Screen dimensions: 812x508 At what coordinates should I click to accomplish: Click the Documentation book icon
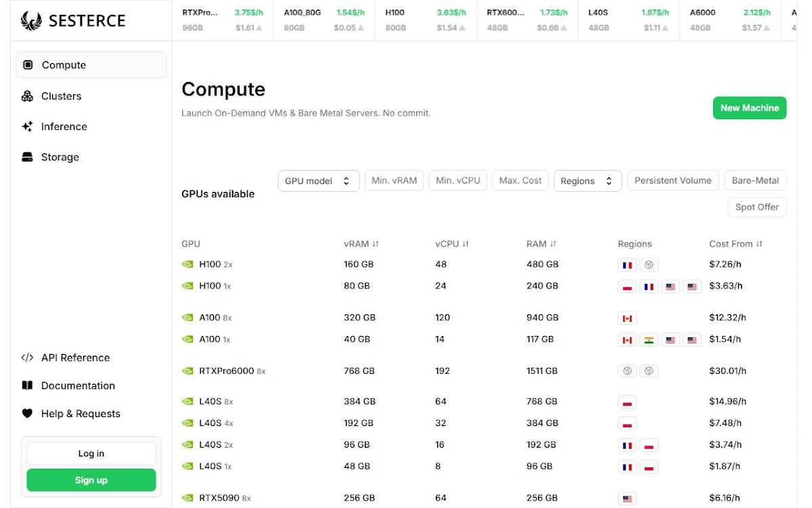(27, 385)
